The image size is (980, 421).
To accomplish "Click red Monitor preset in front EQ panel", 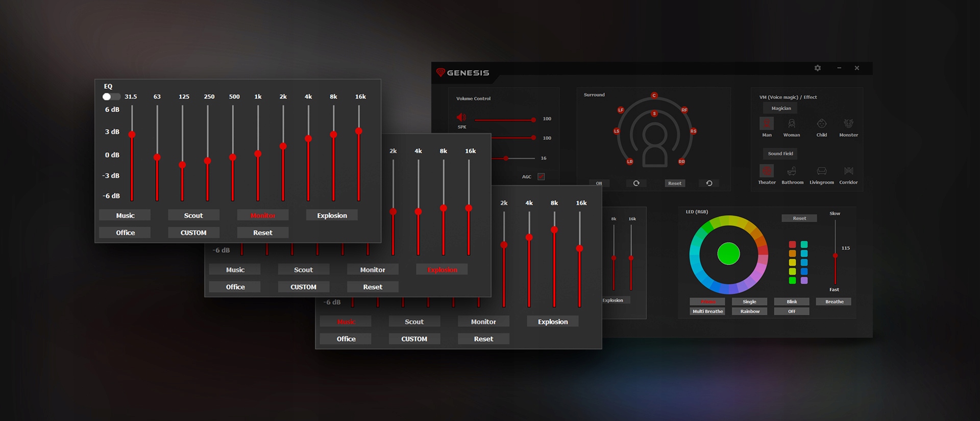I will (x=263, y=216).
